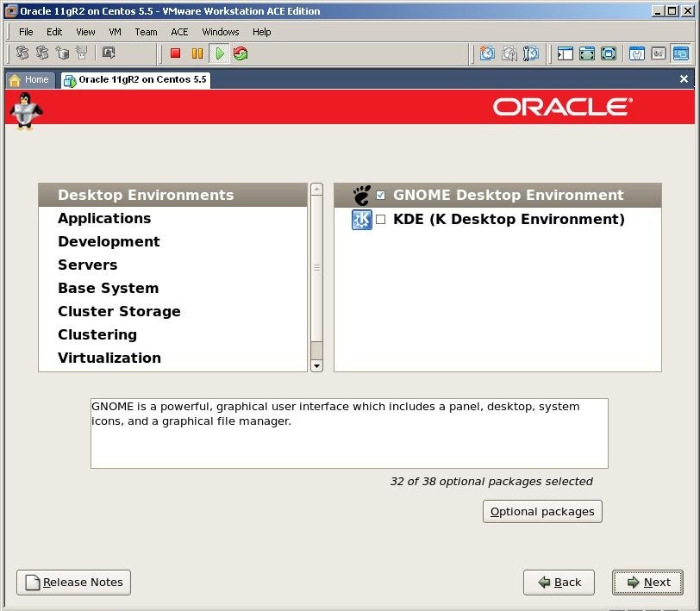Click category list scrollbar down arrow

click(x=316, y=366)
